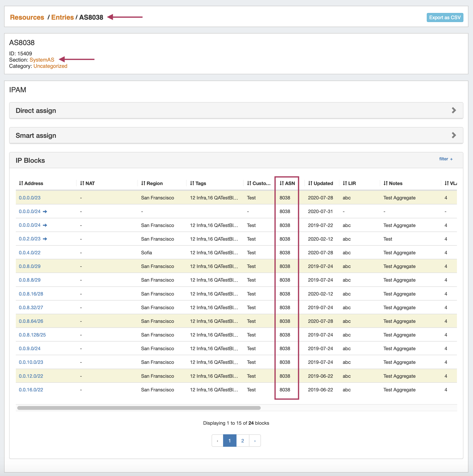Sort by ASN column arrows
Image resolution: width=473 pixels, height=476 pixels.
click(x=282, y=183)
